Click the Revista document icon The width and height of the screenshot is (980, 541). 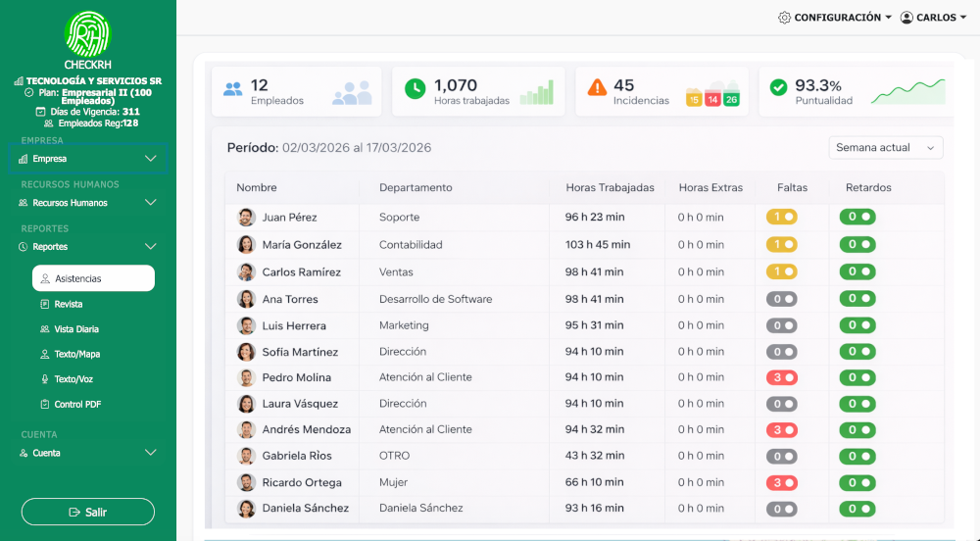coord(44,304)
